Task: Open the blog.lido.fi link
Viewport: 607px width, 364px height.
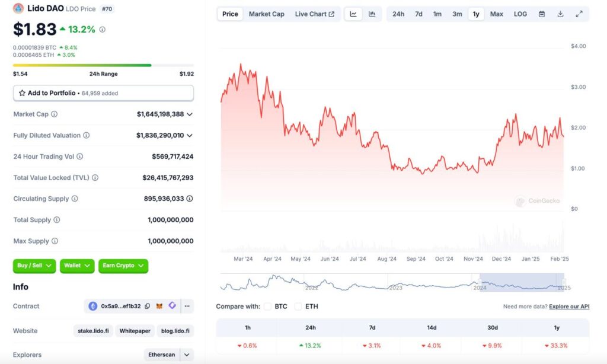Action: 175,331
